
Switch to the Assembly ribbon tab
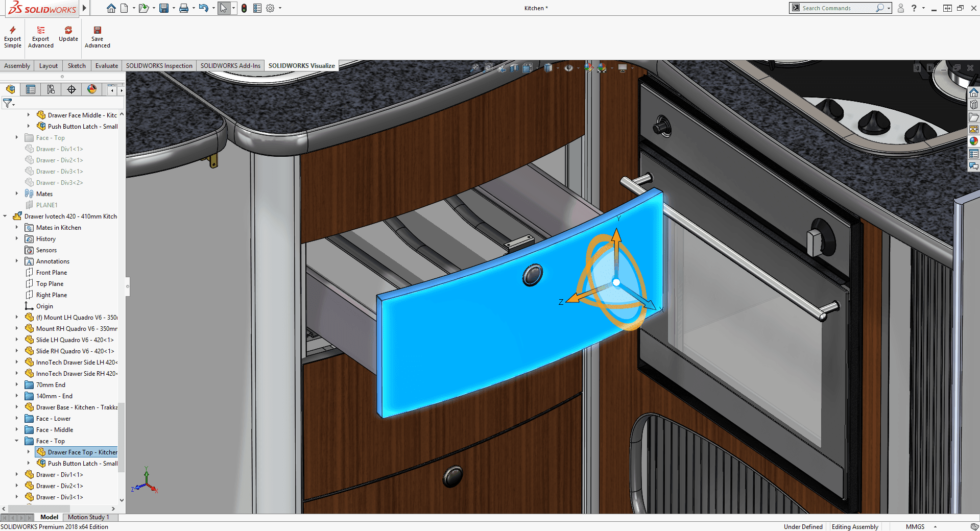tap(17, 66)
